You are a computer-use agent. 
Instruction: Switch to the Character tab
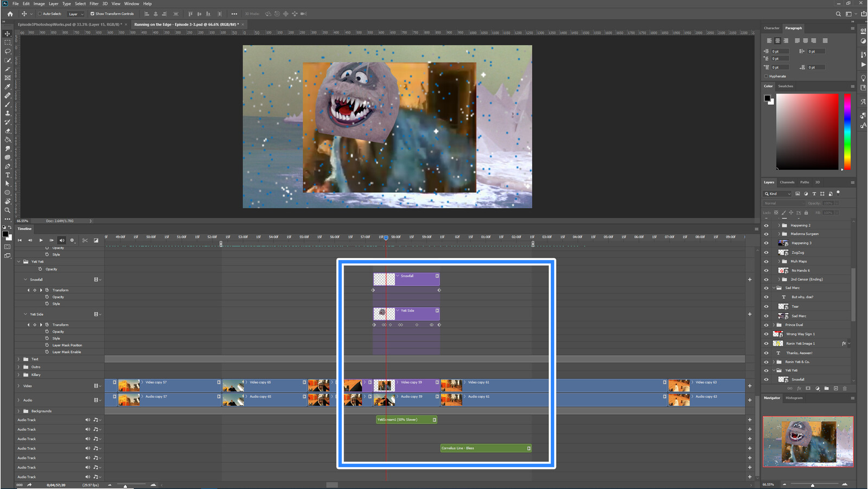click(771, 28)
